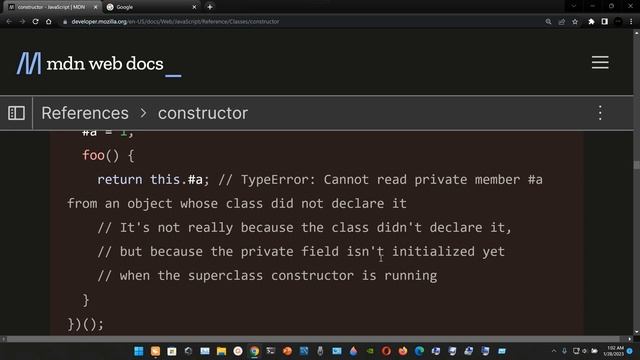Open the tab search dropdown arrow
Screen dimensions: 640x360
tap(573, 6)
